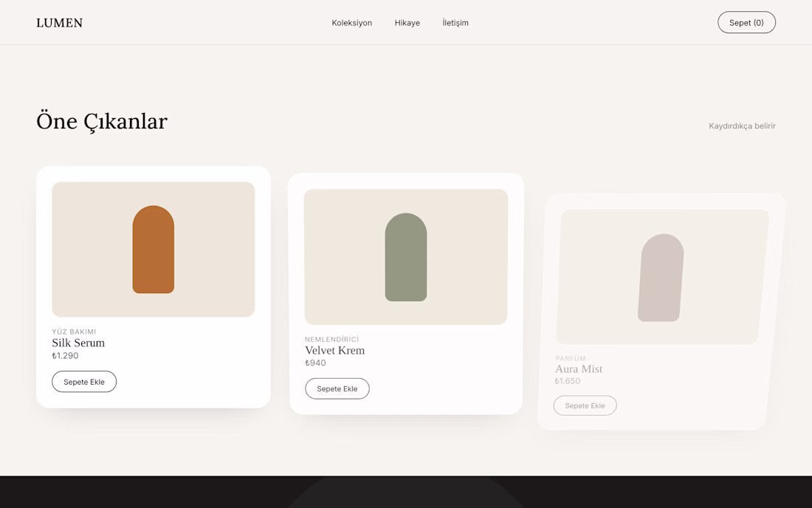812x508 pixels.
Task: Click the Kaydırdıkça belirir text
Action: [x=742, y=126]
